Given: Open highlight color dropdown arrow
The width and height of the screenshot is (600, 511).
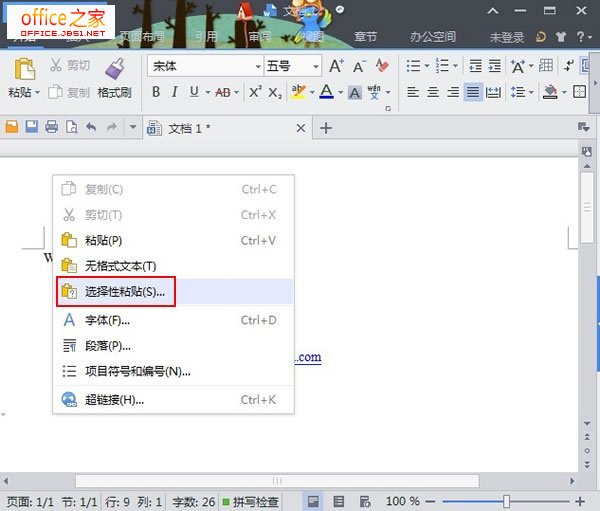Looking at the screenshot, I should click(312, 92).
